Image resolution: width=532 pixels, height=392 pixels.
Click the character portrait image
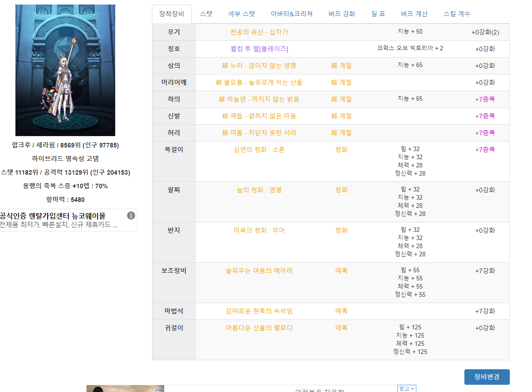pyautogui.click(x=65, y=70)
